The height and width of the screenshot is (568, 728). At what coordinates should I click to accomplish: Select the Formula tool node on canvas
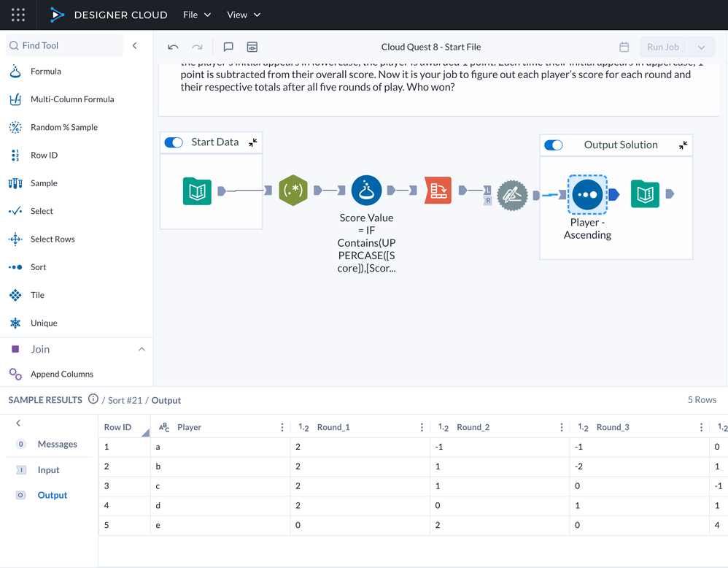(x=366, y=191)
